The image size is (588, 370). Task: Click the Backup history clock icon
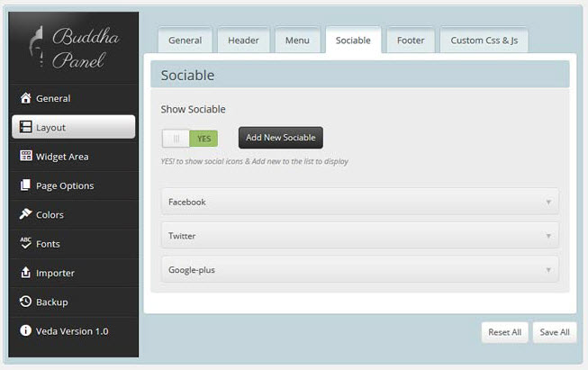click(25, 302)
